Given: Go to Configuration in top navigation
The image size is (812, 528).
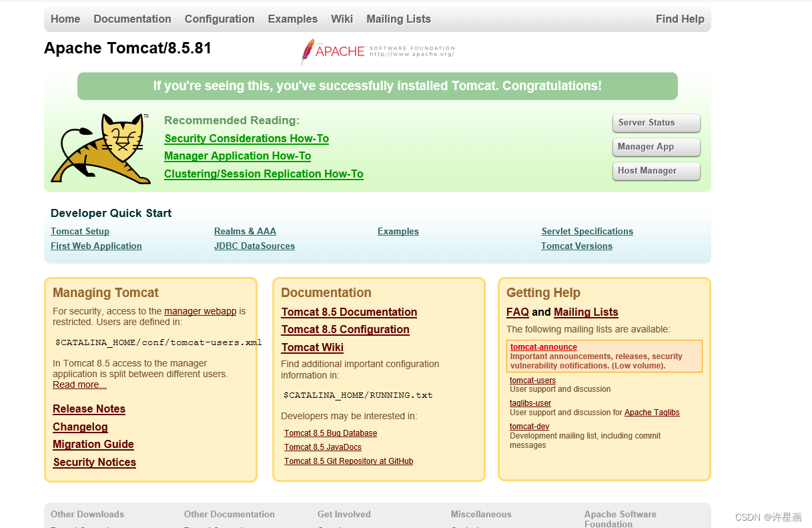Looking at the screenshot, I should [220, 19].
